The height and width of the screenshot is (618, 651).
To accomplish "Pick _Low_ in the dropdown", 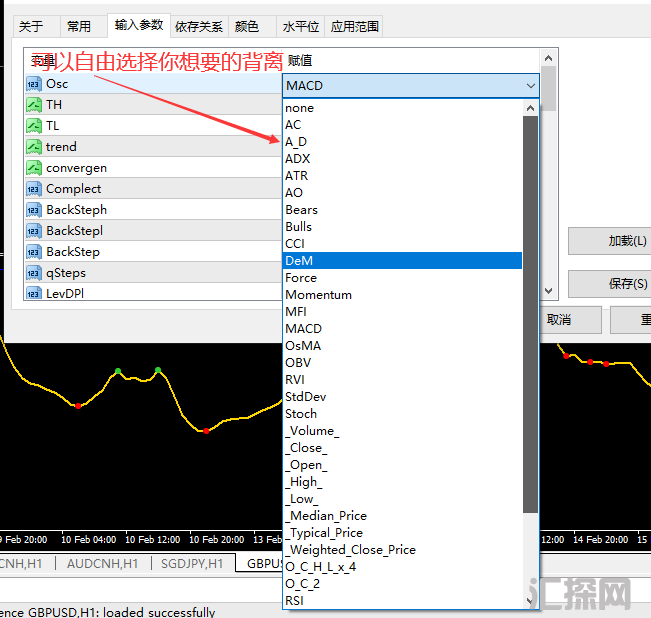I will pyautogui.click(x=402, y=499).
